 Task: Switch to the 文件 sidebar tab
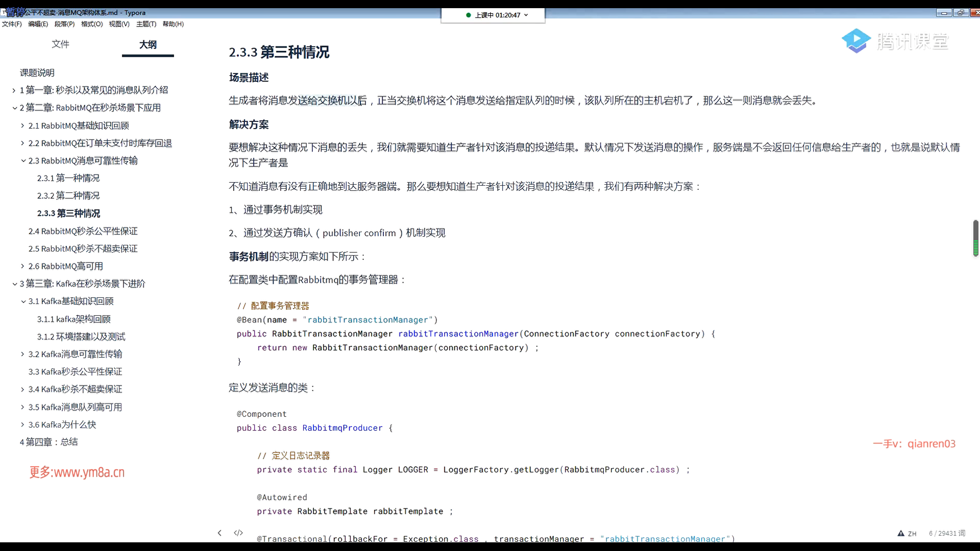(x=60, y=44)
